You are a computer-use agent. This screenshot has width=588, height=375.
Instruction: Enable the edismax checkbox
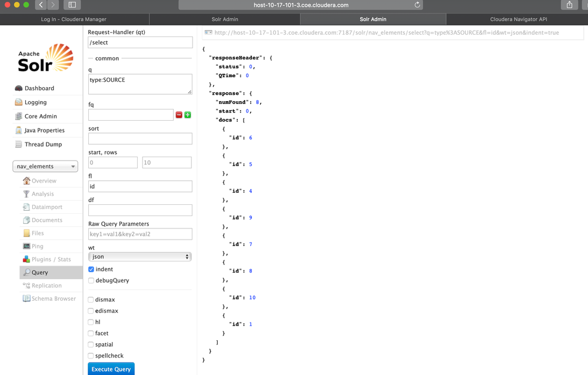coord(91,311)
